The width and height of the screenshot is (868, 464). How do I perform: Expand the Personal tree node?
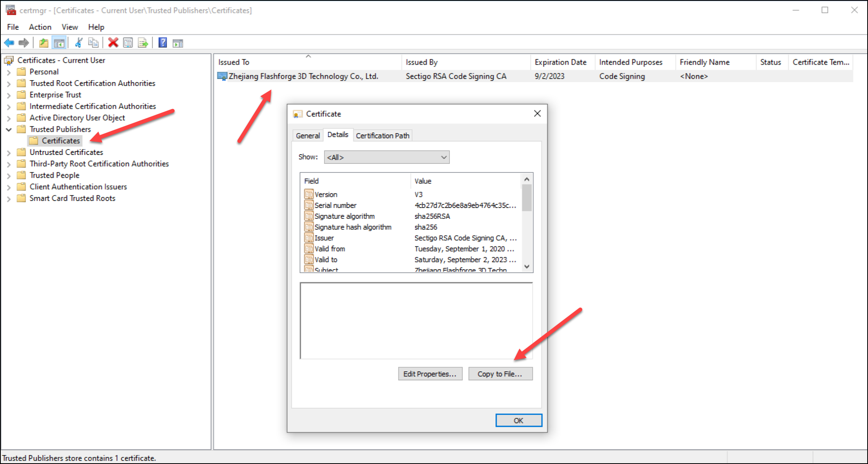[9, 72]
